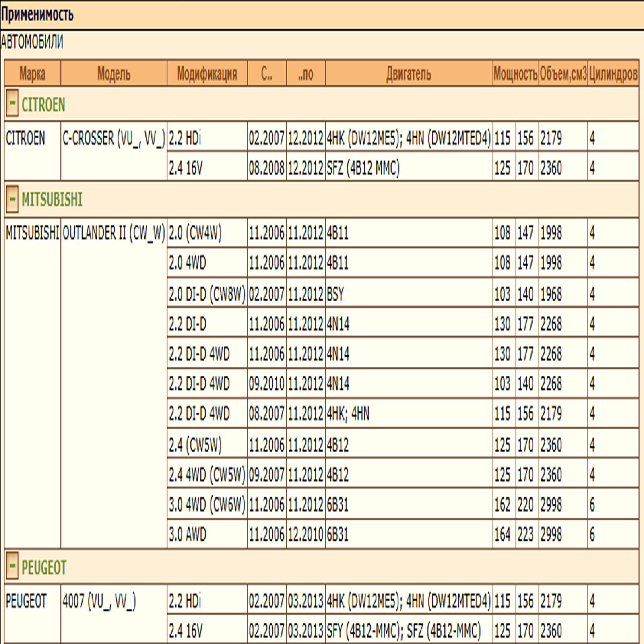Click the green CITROEN group heading

(x=43, y=105)
